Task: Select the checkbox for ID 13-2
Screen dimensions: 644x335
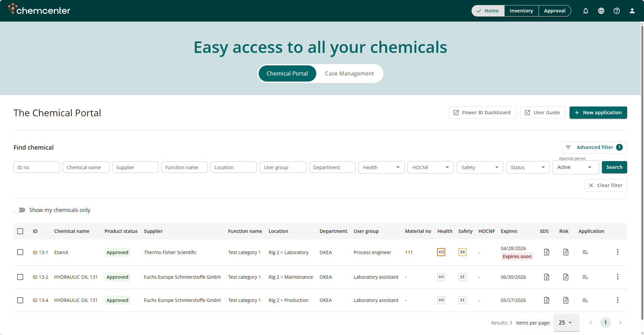Action: [x=20, y=277]
